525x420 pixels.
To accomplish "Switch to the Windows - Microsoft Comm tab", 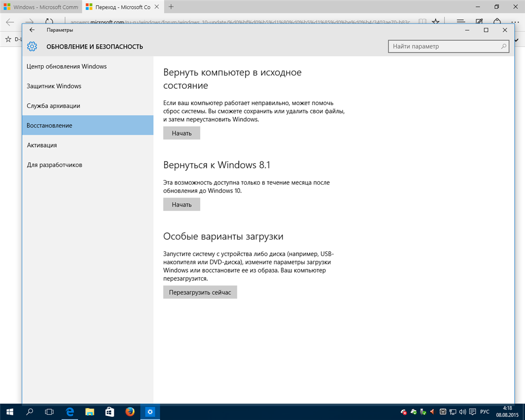I will click(41, 7).
